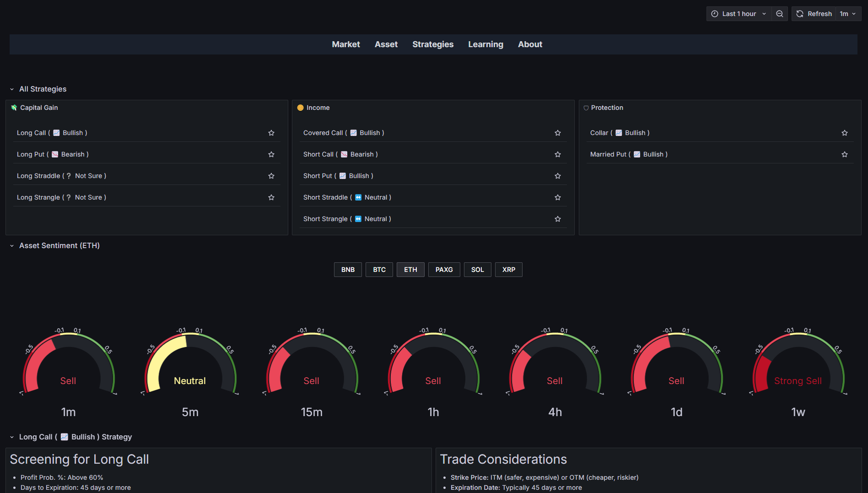Image resolution: width=868 pixels, height=493 pixels.
Task: Click star icon beside Long Straddle
Action: 271,176
